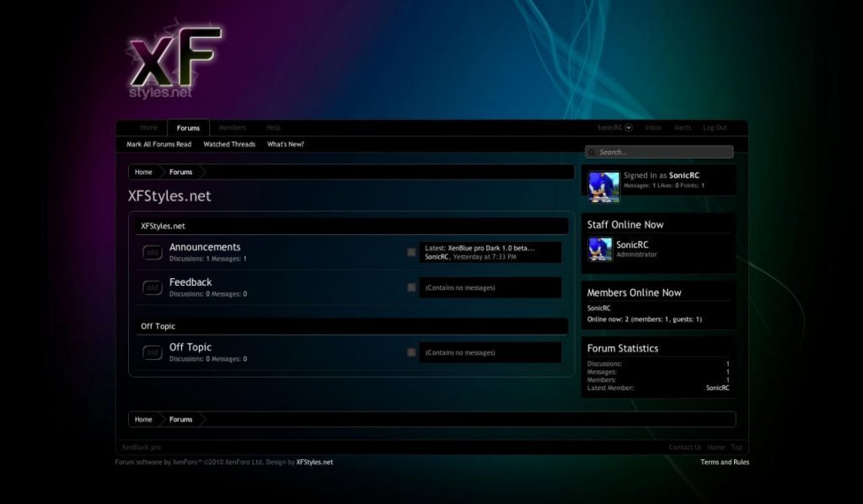Select the Forums navigation tab
Image resolution: width=863 pixels, height=504 pixels.
point(188,127)
